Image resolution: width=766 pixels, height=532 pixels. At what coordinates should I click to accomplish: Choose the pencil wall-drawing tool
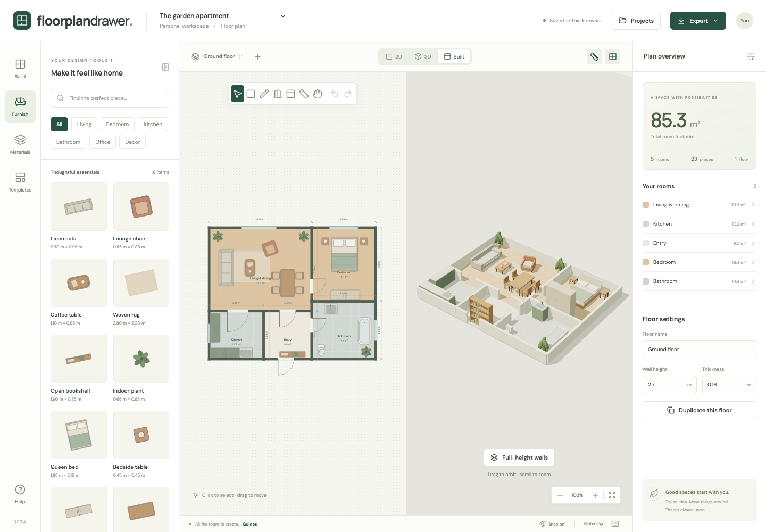264,94
